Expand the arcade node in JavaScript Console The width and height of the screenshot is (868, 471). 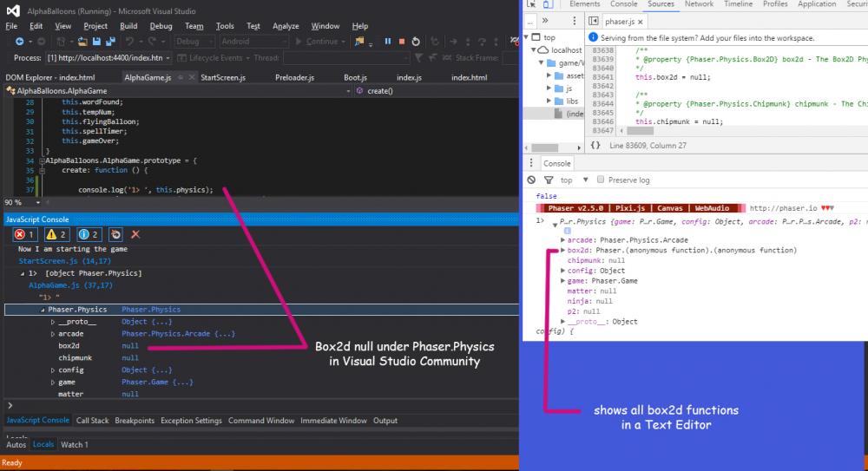53,334
